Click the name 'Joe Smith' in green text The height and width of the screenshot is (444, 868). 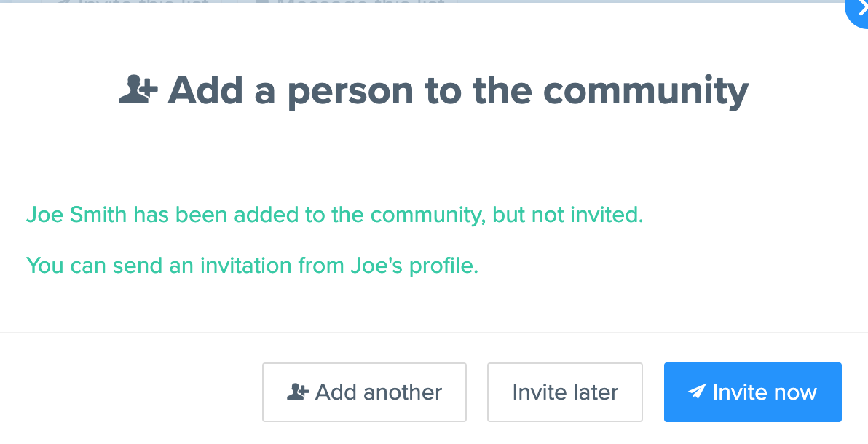pyautogui.click(x=76, y=215)
